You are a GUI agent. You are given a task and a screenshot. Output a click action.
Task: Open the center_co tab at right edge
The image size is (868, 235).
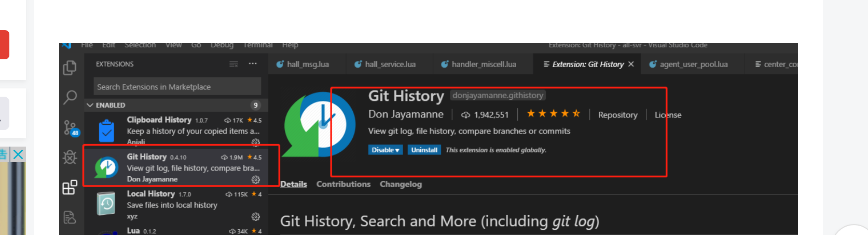[776, 64]
